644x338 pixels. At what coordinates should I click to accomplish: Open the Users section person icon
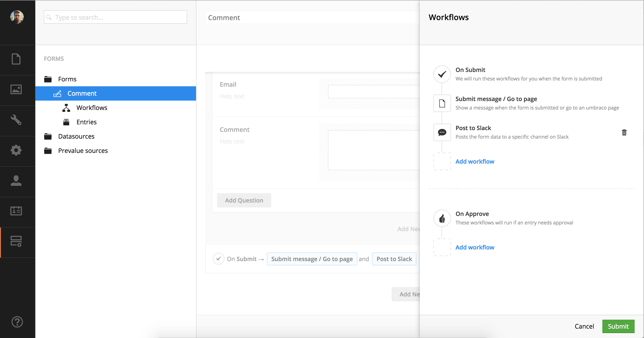pyautogui.click(x=16, y=181)
